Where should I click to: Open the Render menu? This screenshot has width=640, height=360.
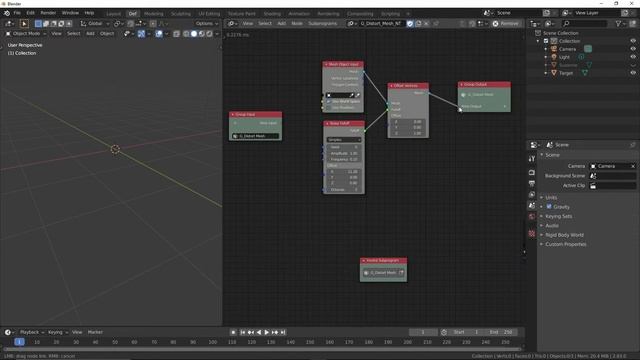coord(48,13)
